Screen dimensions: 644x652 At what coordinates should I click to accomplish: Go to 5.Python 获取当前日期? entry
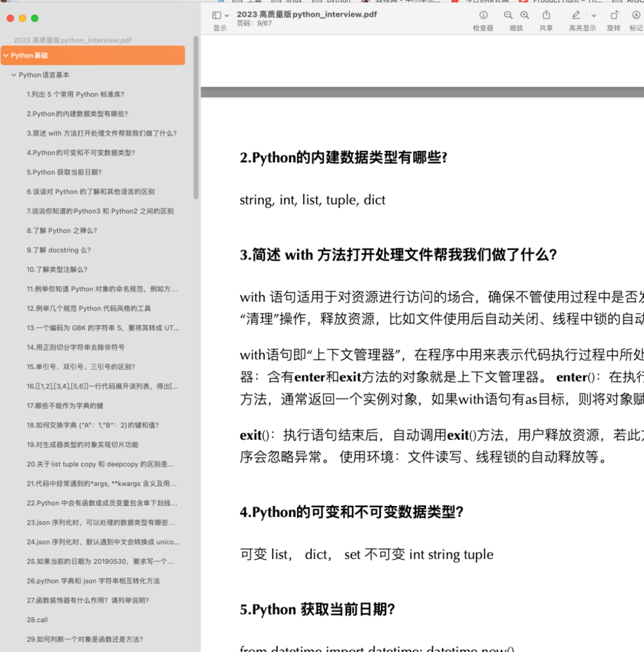(x=64, y=172)
